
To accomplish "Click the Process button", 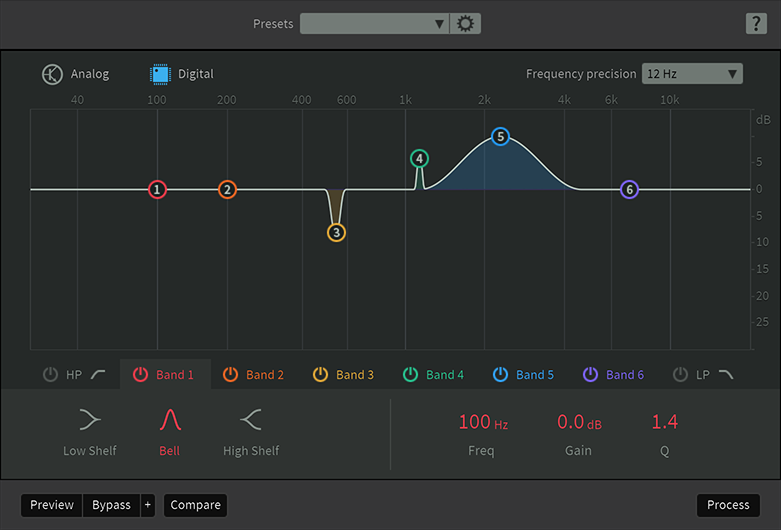I will pyautogui.click(x=728, y=505).
